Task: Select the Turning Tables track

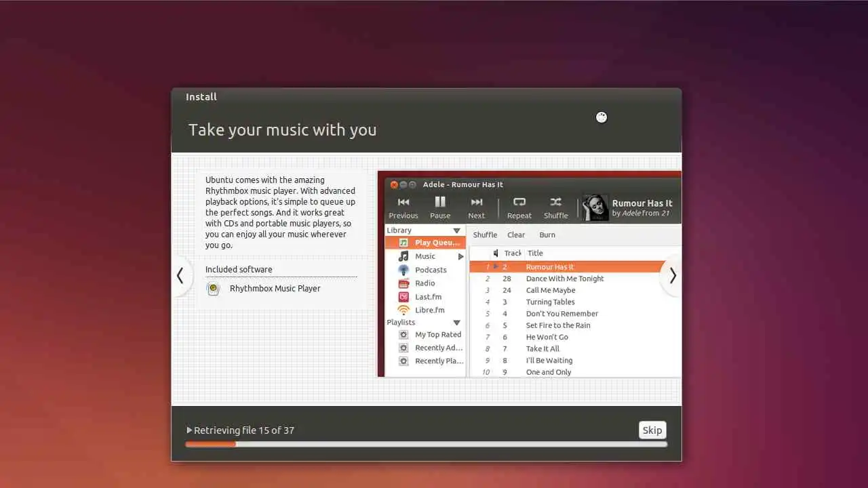Action: (550, 302)
